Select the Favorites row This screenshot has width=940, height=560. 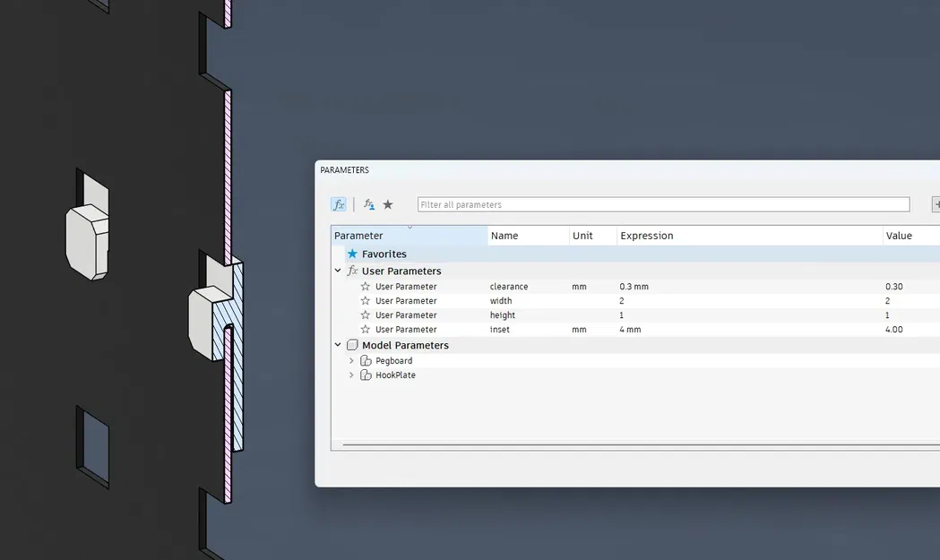[642, 254]
